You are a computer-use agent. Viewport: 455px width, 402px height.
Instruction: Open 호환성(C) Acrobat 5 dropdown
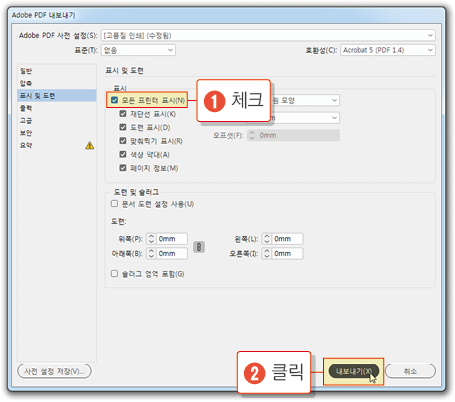[388, 50]
